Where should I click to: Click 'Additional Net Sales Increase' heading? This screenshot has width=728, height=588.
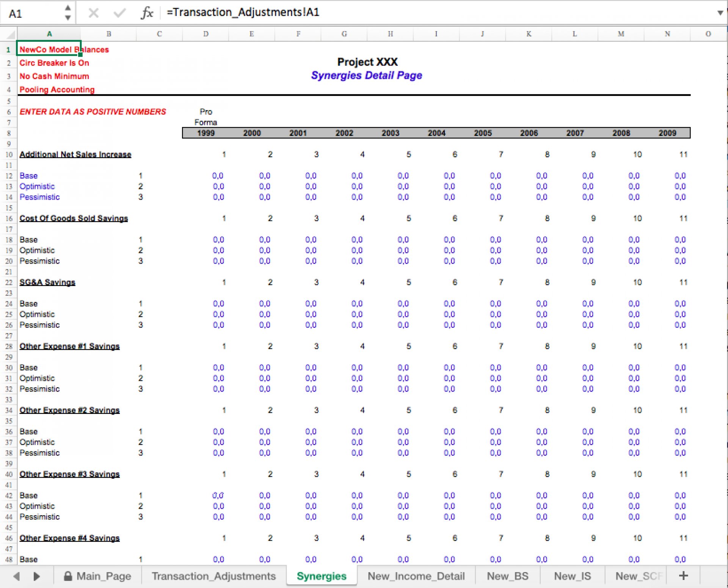(x=75, y=154)
